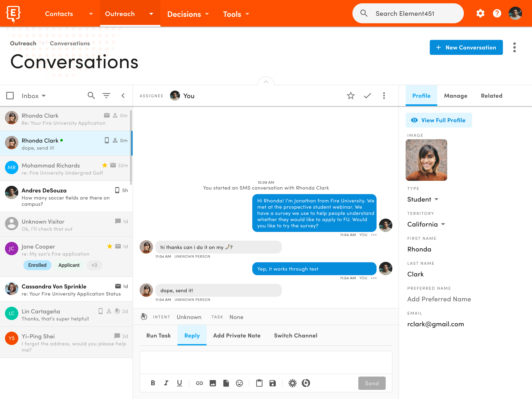
Task: Click the insert link icon
Action: (199, 383)
